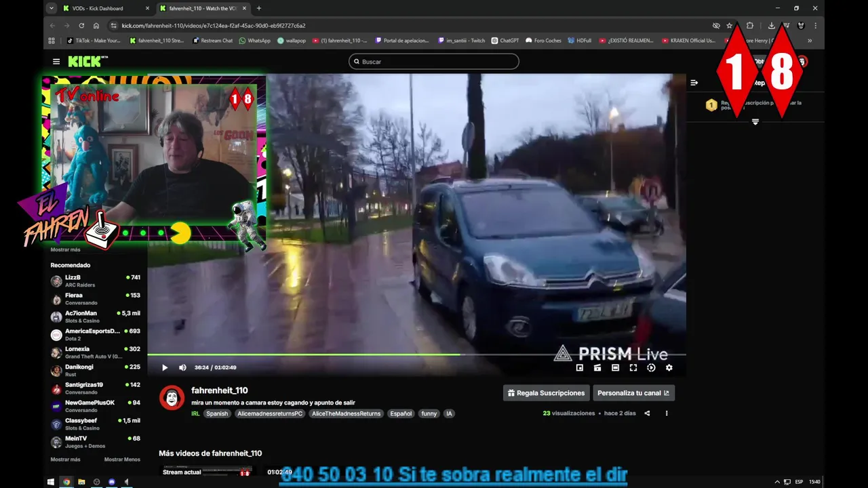Play the video with the play button
Screen dimensions: 868x488
click(x=165, y=367)
